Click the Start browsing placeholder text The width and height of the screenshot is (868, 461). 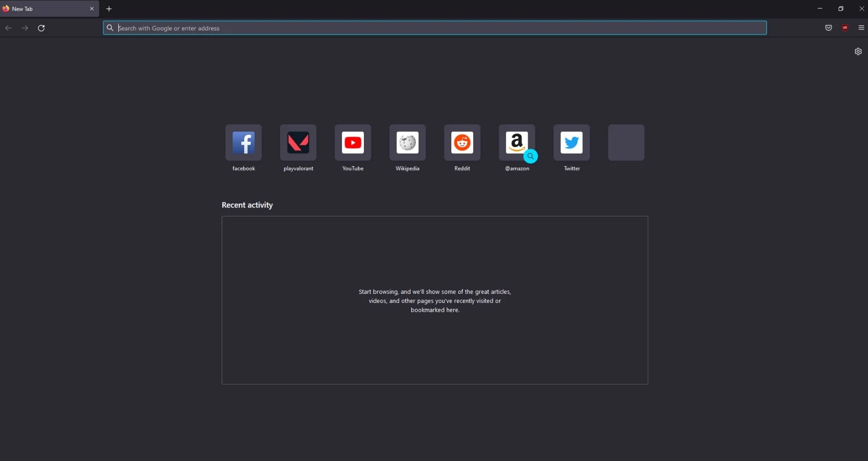[x=435, y=301]
